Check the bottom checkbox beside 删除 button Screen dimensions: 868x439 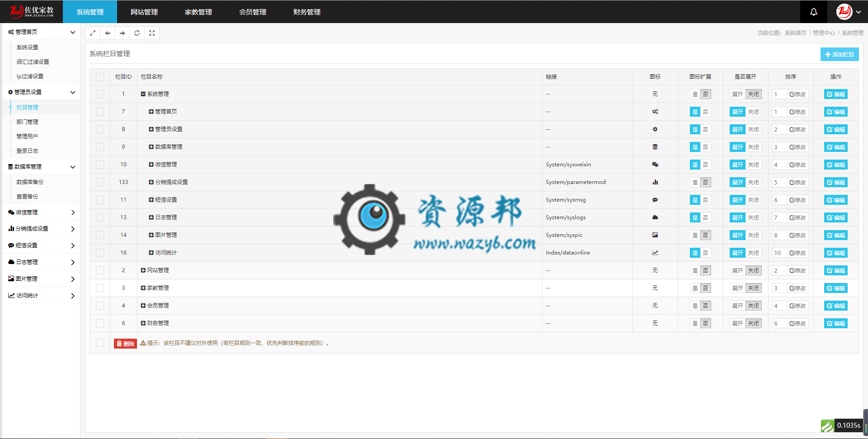[100, 343]
